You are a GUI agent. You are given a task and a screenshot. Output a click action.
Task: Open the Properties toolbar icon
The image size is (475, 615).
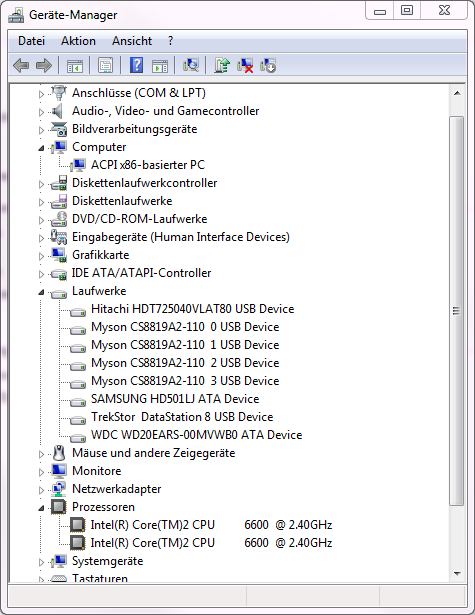105,66
